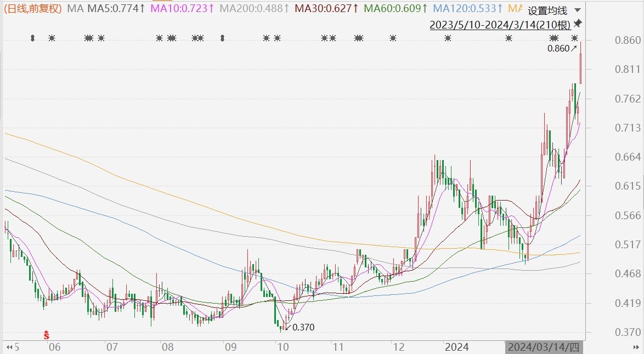Click the (日线,前复权) period label

[x=33, y=8]
